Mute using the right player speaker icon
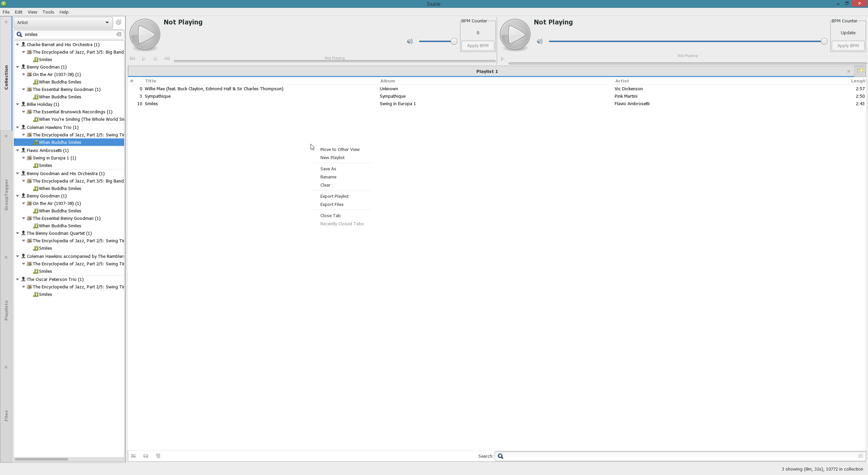The image size is (868, 475). [539, 41]
